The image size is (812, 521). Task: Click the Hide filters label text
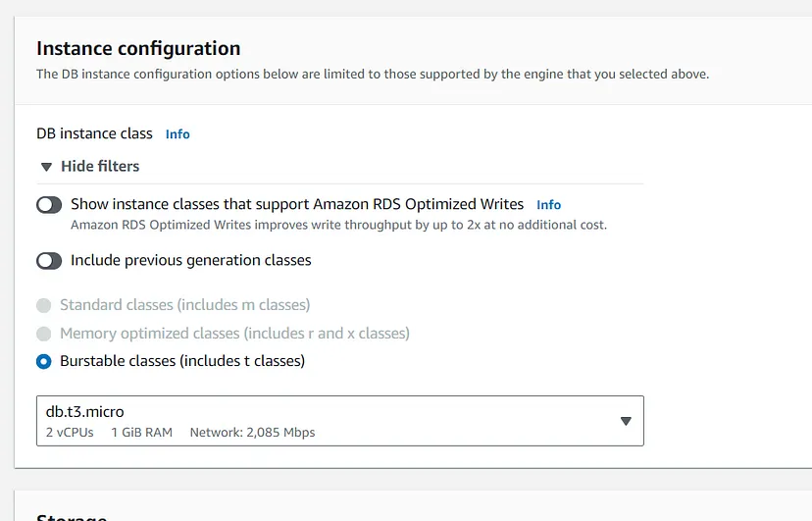pos(100,167)
